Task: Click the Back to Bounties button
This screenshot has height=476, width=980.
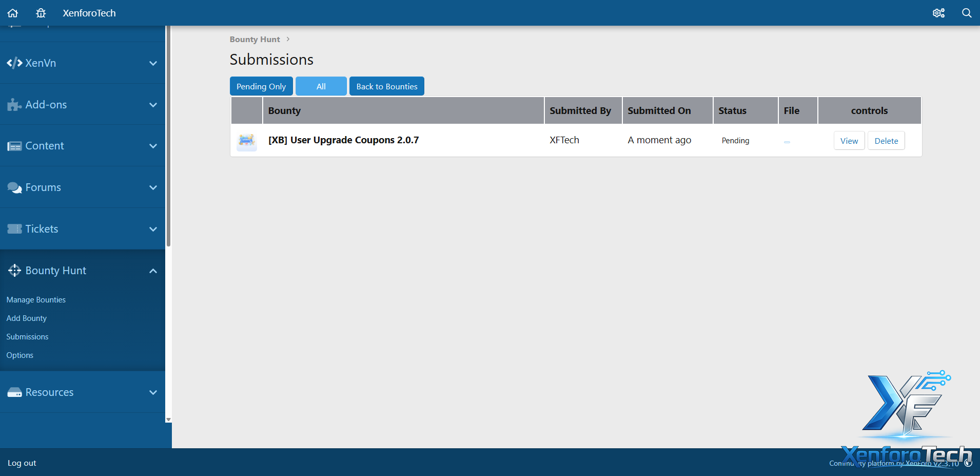Action: pyautogui.click(x=387, y=86)
